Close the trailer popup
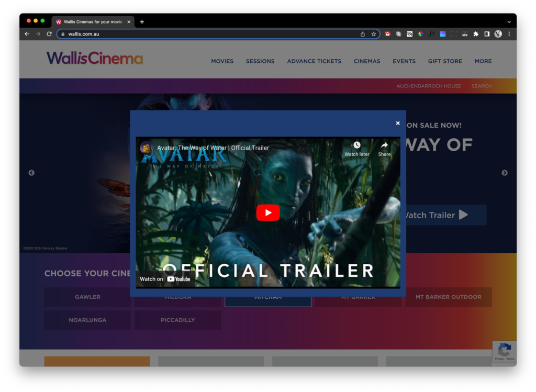The height and width of the screenshot is (392, 536). 398,123
